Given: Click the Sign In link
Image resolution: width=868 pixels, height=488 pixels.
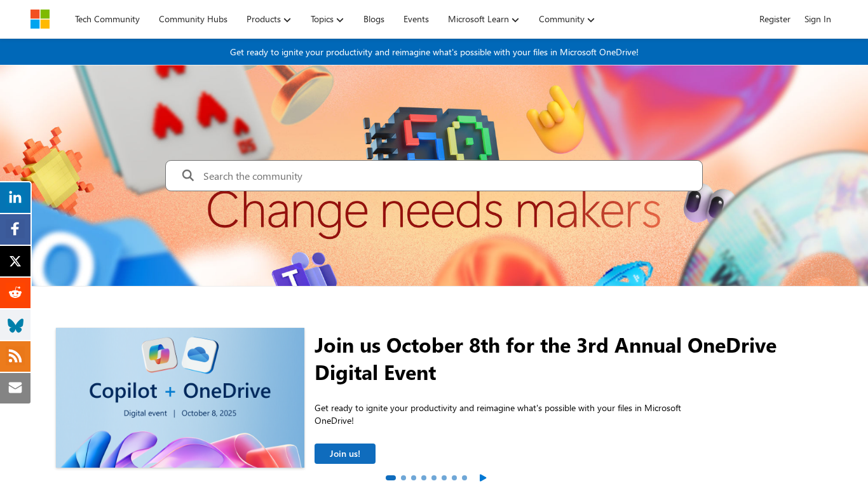Looking at the screenshot, I should click(818, 19).
